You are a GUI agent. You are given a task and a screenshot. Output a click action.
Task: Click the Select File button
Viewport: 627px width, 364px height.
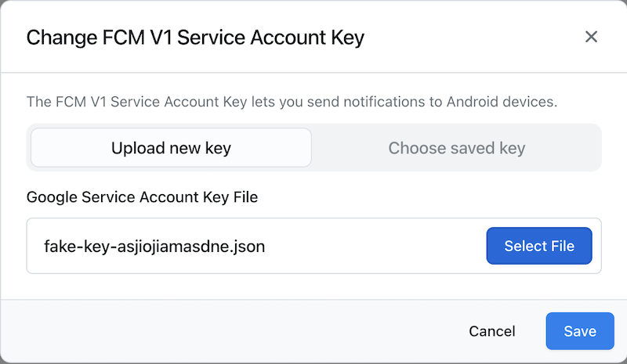tap(539, 246)
